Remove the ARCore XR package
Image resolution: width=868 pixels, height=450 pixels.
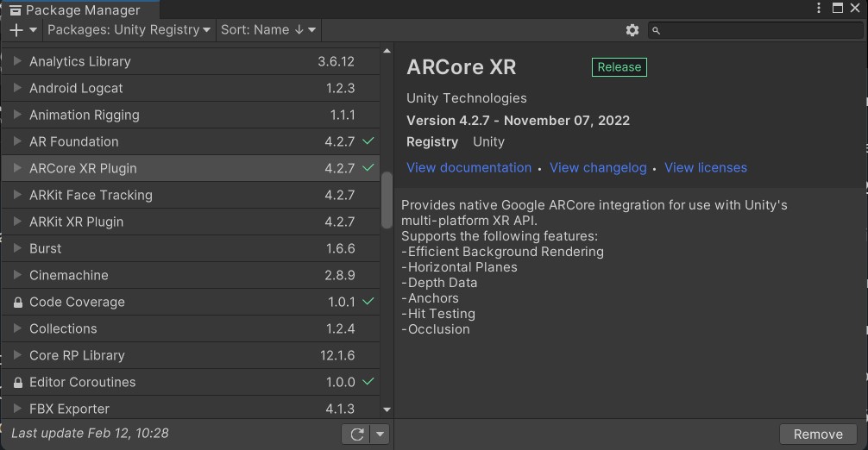click(x=818, y=434)
